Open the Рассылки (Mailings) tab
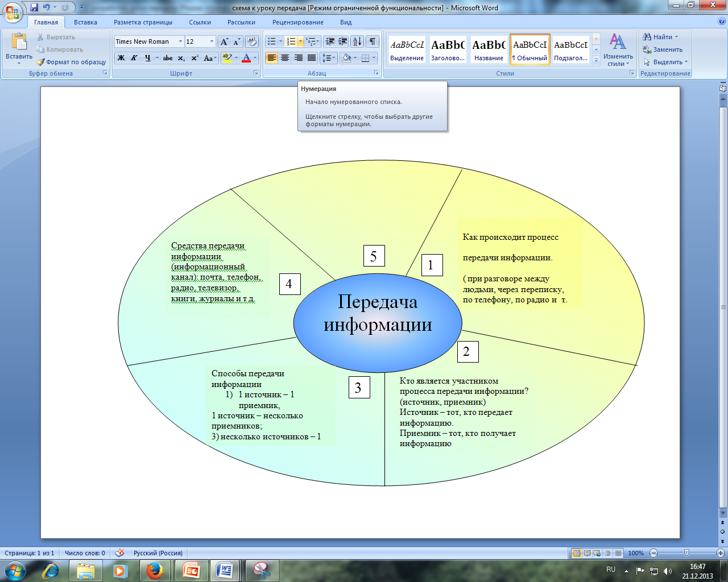 pyautogui.click(x=241, y=22)
